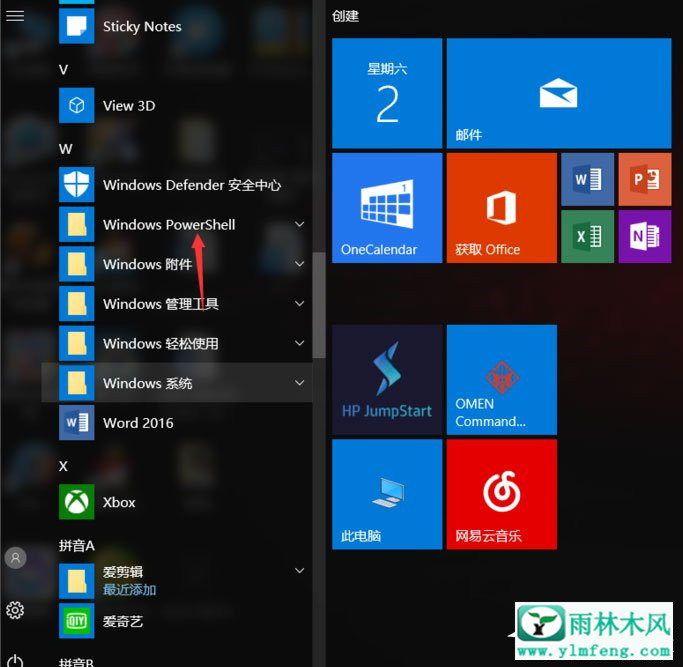Open Windows Defender shield icon
This screenshot has height=667, width=683.
77,185
